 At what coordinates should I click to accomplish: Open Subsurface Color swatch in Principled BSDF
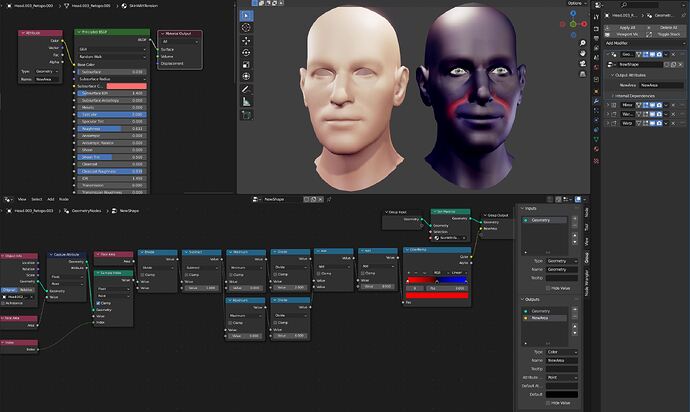[126, 86]
